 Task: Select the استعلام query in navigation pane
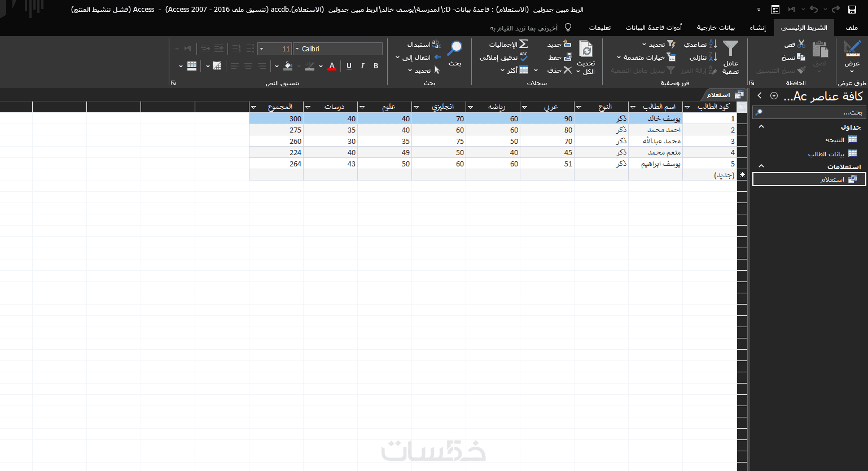809,179
